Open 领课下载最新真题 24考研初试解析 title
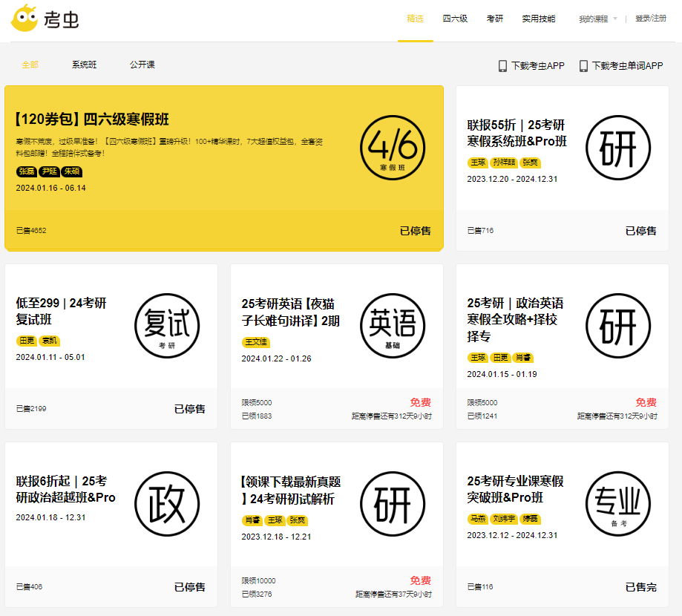The height and width of the screenshot is (616, 682). point(291,491)
